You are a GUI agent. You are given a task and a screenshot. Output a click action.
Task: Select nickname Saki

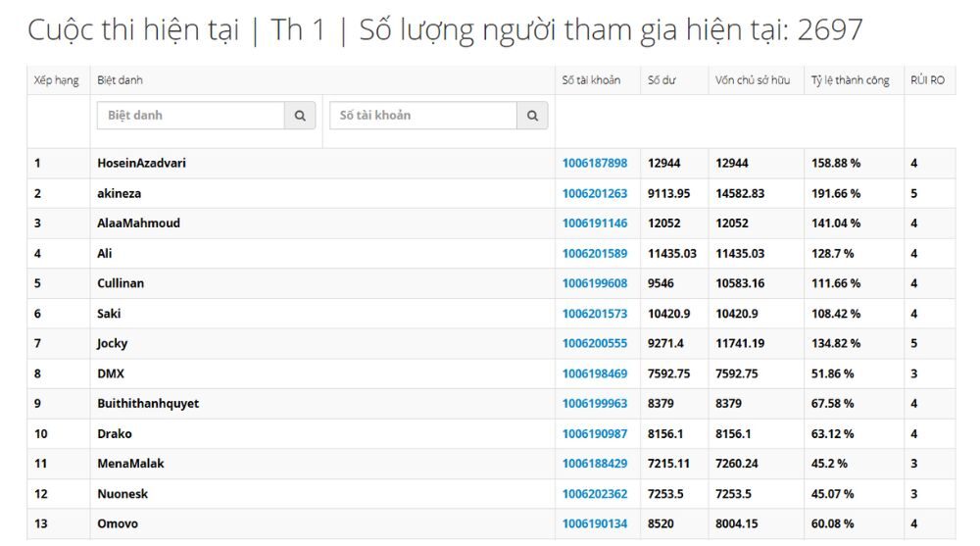(x=109, y=314)
